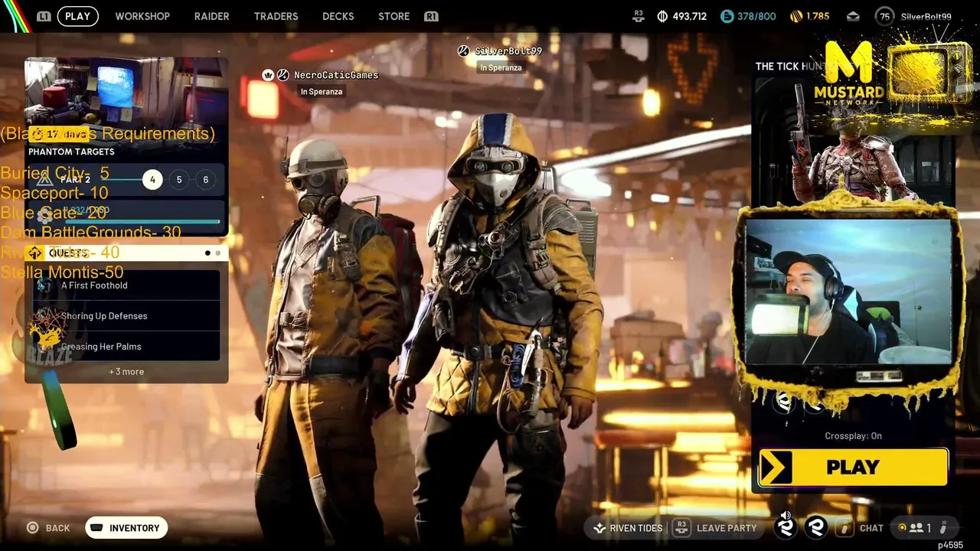Select the DECKS tab
980x551 pixels.
point(338,16)
